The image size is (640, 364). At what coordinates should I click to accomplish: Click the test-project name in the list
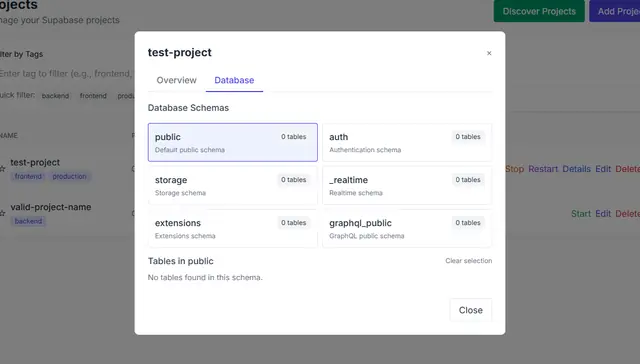tap(35, 162)
